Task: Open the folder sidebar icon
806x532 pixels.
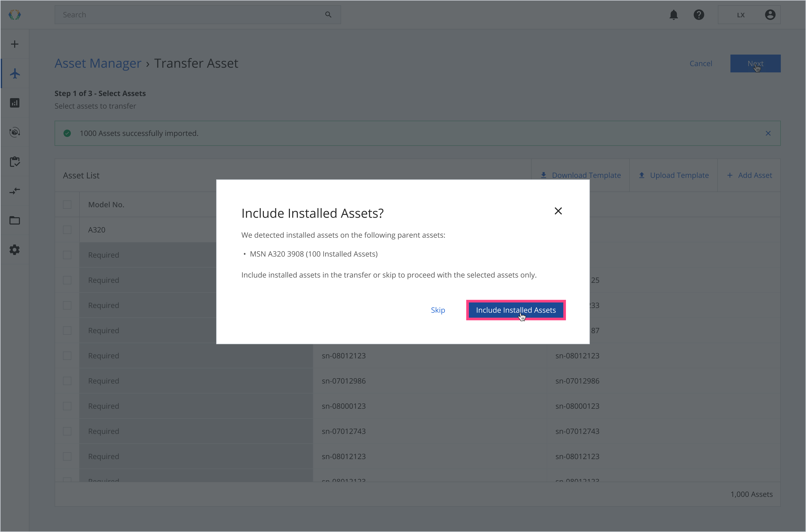Action: [x=15, y=221]
